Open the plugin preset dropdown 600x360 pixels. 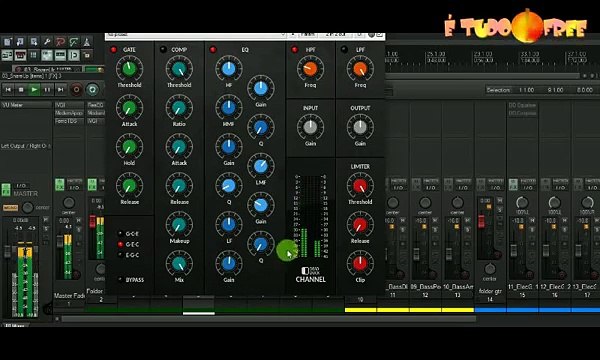[x=196, y=35]
